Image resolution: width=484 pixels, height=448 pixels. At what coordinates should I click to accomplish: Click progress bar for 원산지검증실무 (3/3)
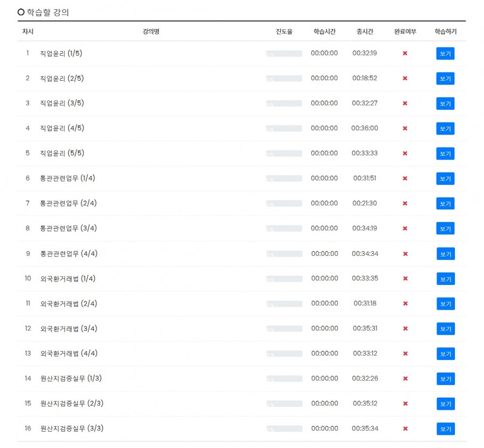(284, 429)
